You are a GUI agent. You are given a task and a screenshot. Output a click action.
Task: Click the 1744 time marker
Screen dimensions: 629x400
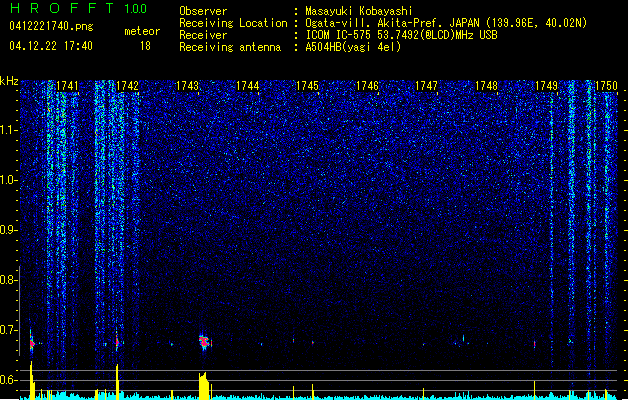click(248, 86)
